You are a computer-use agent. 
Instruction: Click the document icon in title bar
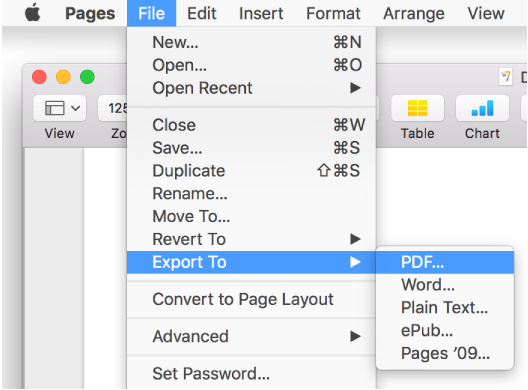point(505,77)
